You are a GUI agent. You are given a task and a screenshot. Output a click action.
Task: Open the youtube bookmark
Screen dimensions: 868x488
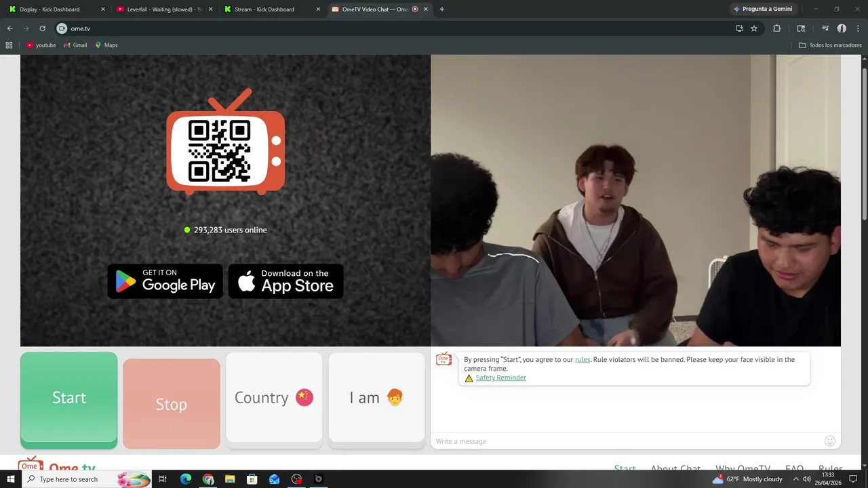[41, 45]
